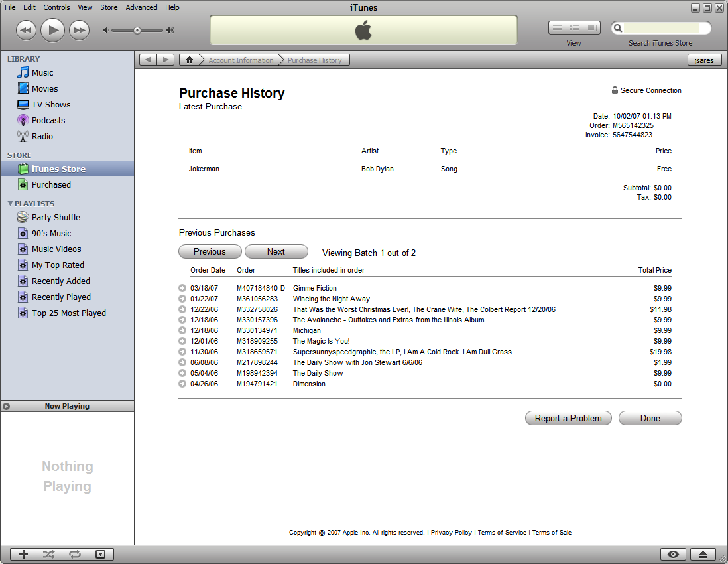This screenshot has height=564, width=728.
Task: Select the Party Shuffle playlist
Action: click(48, 217)
